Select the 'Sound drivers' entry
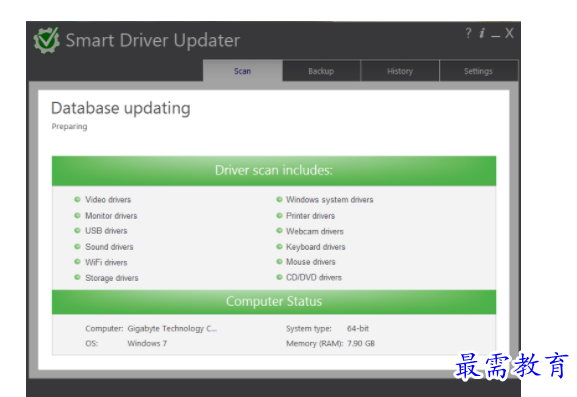577x397 pixels. [109, 247]
